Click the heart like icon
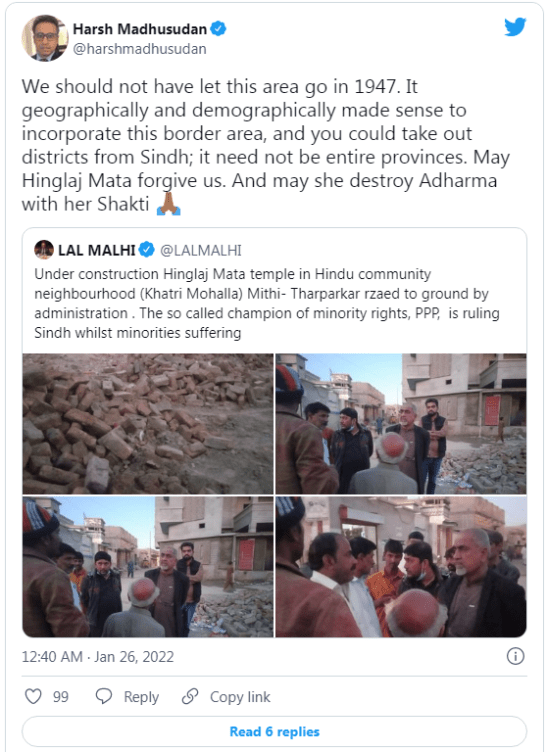547x752 pixels. click(x=33, y=696)
